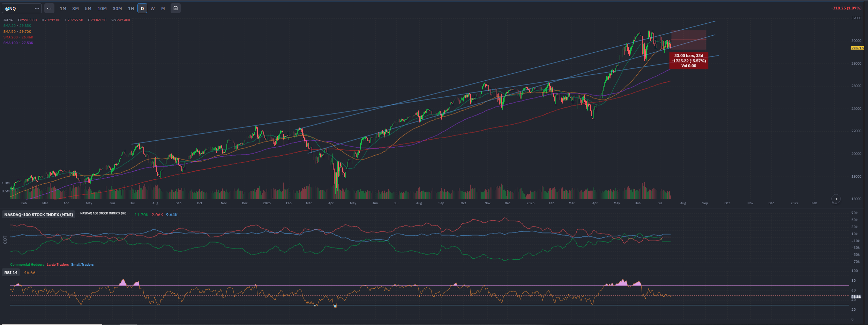Image resolution: width=868 pixels, height=325 pixels.
Task: Click the RSI 14 indicator label
Action: (11, 273)
